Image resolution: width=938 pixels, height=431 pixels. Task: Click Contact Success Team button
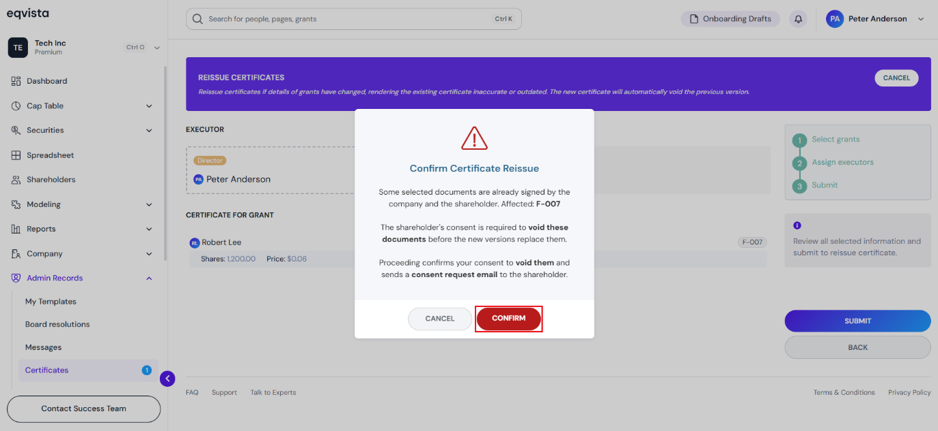[84, 409]
